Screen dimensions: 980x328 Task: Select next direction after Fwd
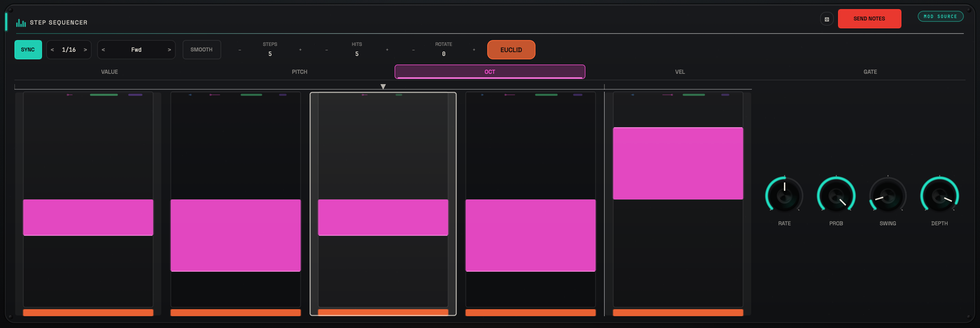click(x=169, y=50)
